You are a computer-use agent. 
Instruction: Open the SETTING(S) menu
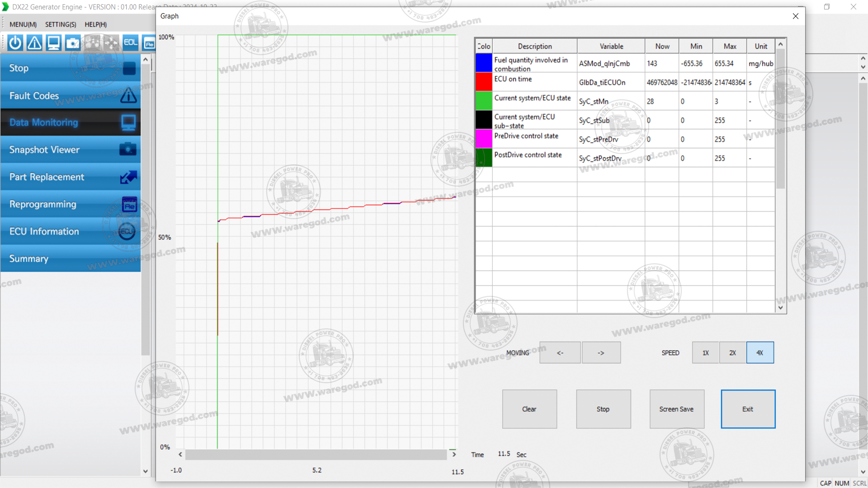tap(61, 24)
